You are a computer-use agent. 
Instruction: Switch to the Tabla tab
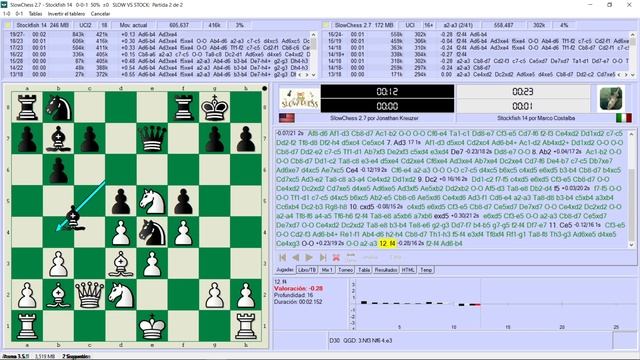tap(364, 270)
